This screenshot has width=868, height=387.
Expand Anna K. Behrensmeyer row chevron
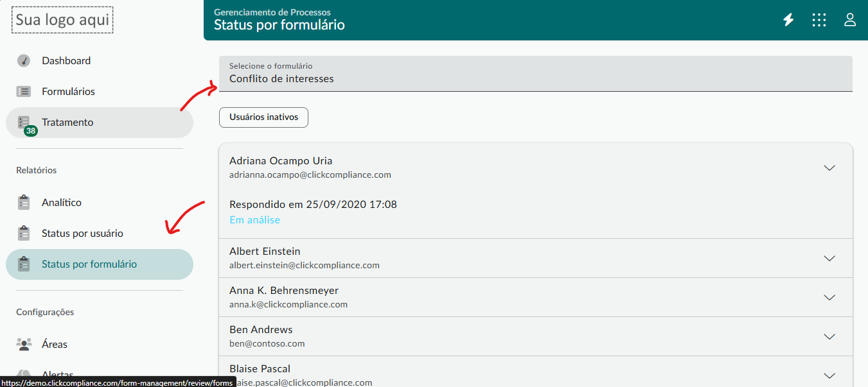829,297
